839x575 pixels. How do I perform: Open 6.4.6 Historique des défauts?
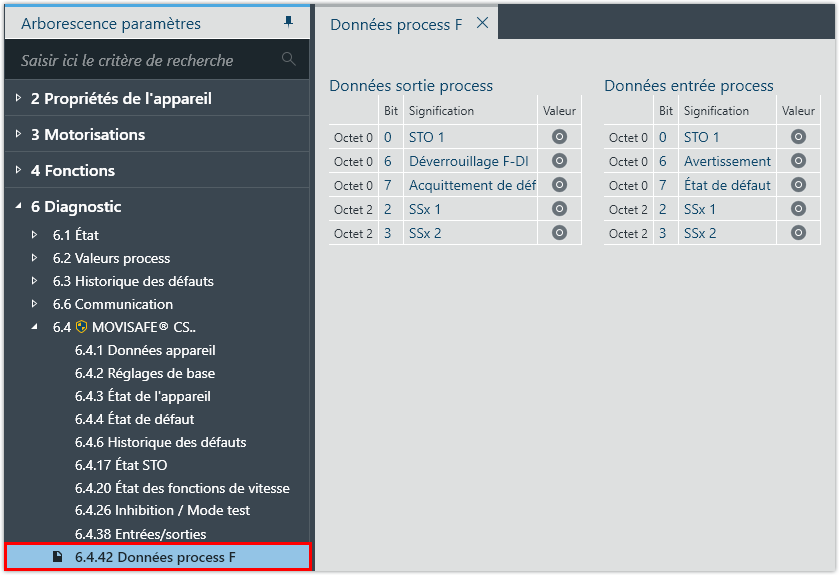(160, 442)
